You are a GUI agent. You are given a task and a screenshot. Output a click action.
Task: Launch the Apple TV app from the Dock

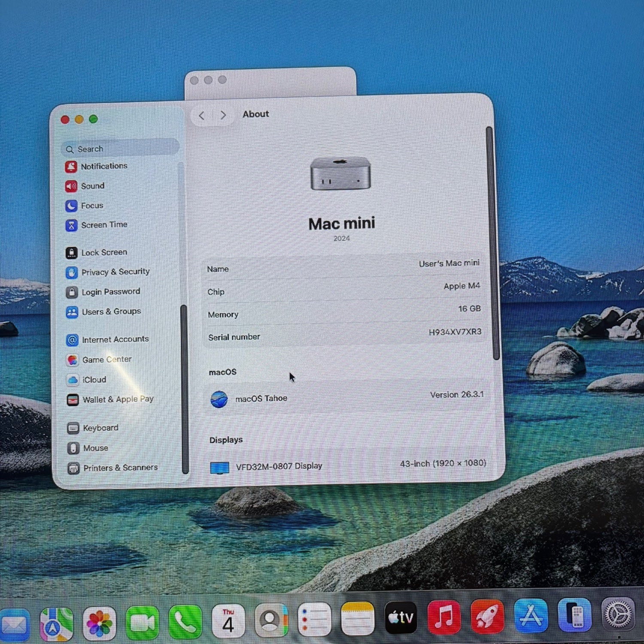(x=401, y=617)
